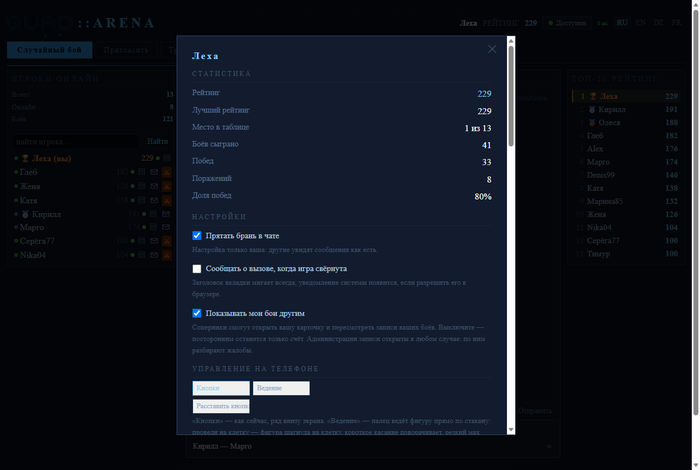This screenshot has height=470, width=700.
Task: Open stats card icon for Nika04
Action: (x=142, y=255)
